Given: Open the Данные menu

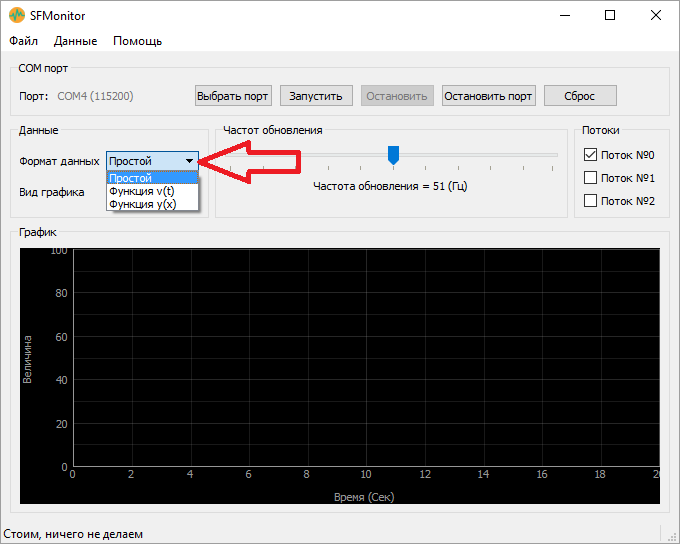Looking at the screenshot, I should pyautogui.click(x=75, y=41).
